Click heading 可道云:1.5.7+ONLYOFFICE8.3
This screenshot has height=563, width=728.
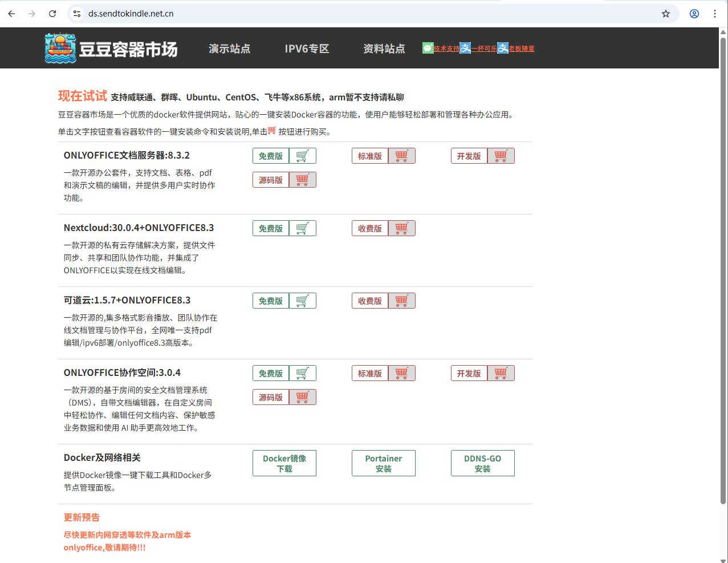pyautogui.click(x=127, y=300)
